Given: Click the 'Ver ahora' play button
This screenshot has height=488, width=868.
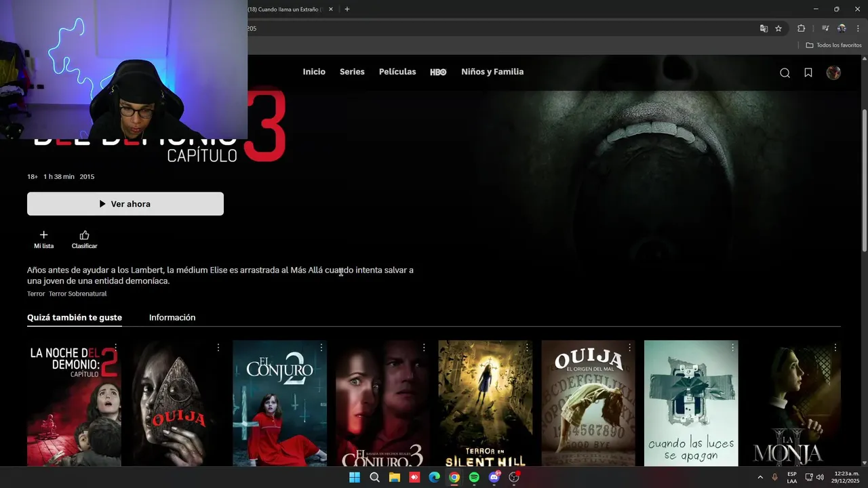Looking at the screenshot, I should point(125,204).
